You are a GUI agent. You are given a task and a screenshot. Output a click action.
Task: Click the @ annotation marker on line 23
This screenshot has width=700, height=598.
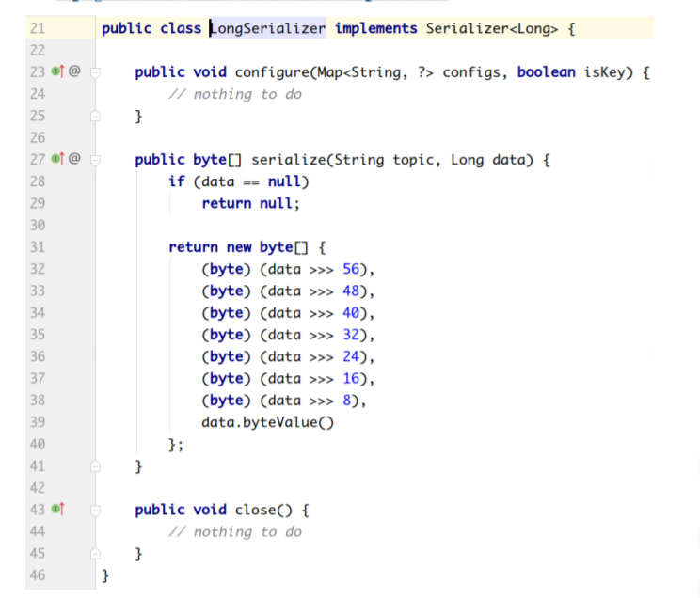(x=74, y=71)
